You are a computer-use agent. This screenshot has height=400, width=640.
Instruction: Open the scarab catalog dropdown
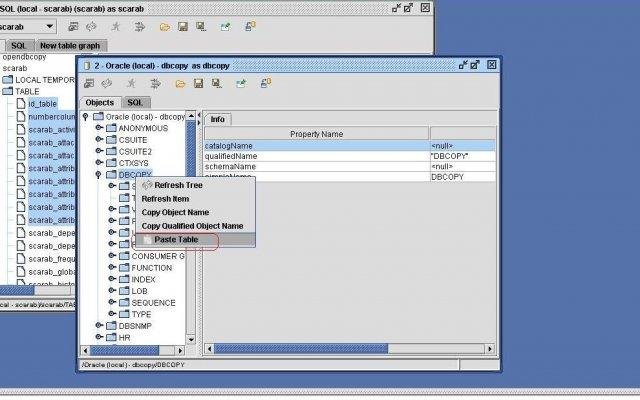[x=49, y=27]
